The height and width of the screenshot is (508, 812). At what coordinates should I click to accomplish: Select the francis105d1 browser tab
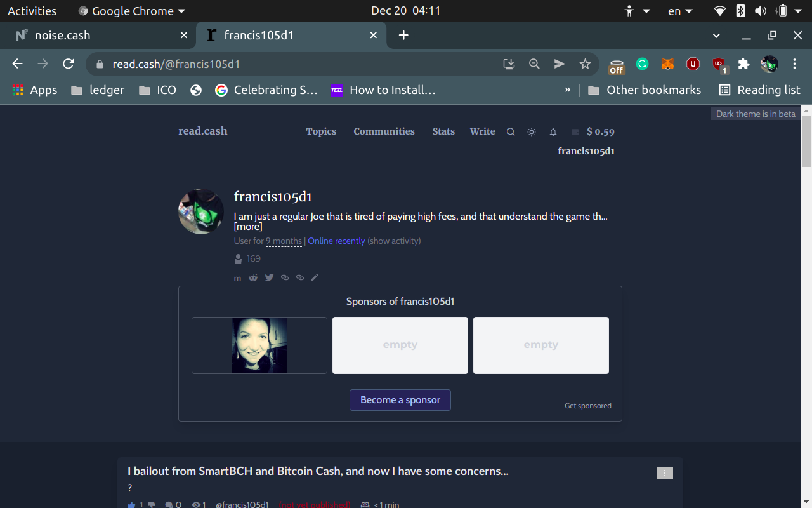coord(291,36)
